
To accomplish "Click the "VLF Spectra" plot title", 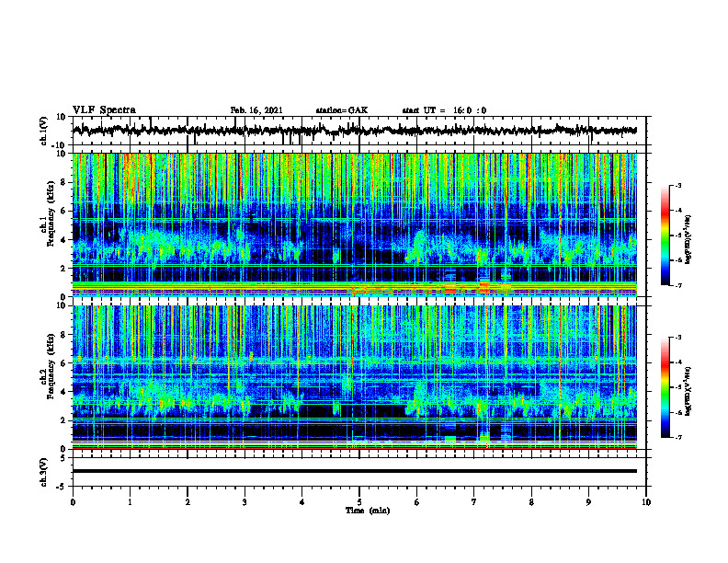I will coord(104,110).
